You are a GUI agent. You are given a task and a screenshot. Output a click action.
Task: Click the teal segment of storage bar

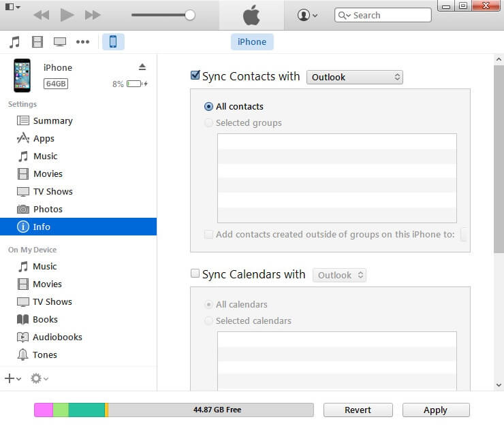86,410
